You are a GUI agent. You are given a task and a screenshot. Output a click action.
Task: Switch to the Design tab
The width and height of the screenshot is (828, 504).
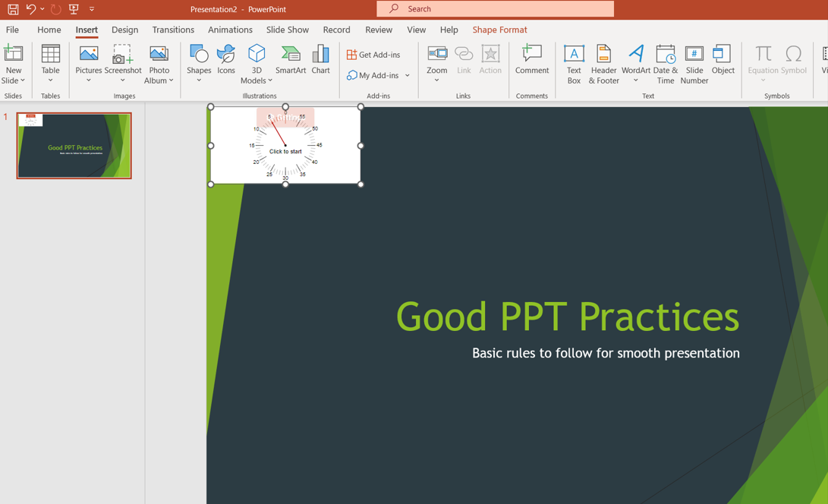point(124,30)
